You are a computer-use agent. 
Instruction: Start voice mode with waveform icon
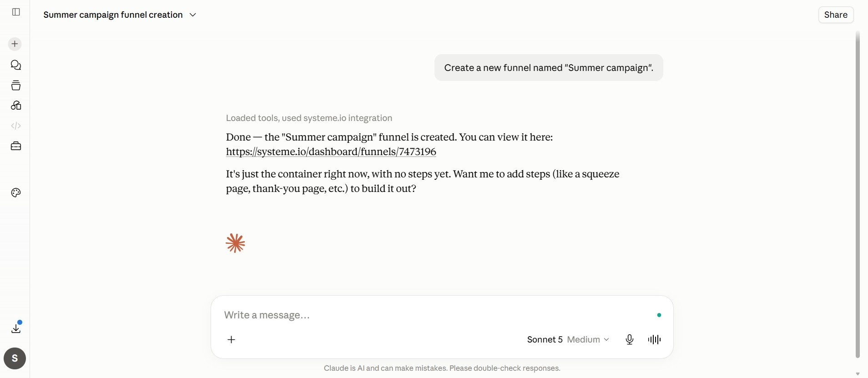pos(654,339)
